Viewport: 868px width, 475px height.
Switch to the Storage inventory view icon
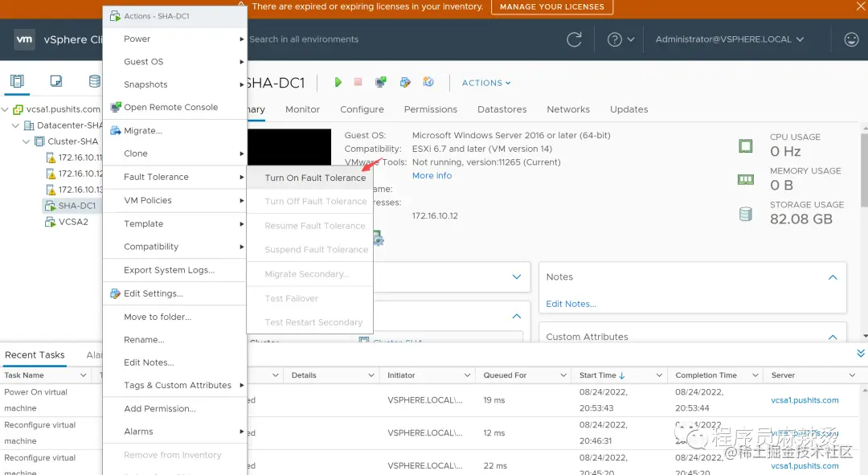[x=95, y=81]
